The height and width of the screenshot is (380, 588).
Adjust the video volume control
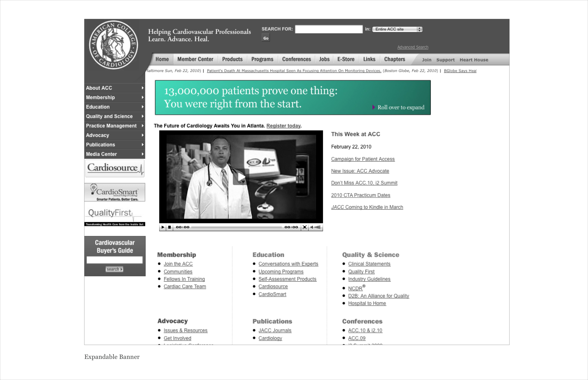315,227
